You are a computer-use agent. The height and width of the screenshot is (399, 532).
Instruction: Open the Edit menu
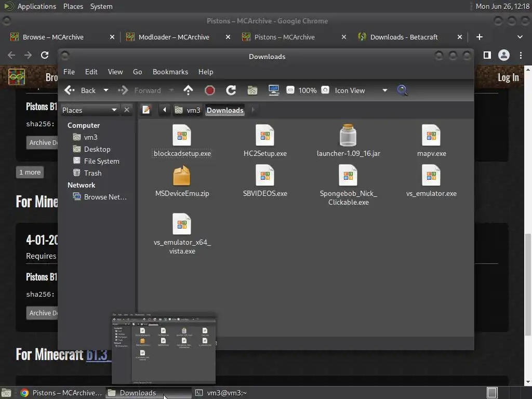(x=91, y=72)
